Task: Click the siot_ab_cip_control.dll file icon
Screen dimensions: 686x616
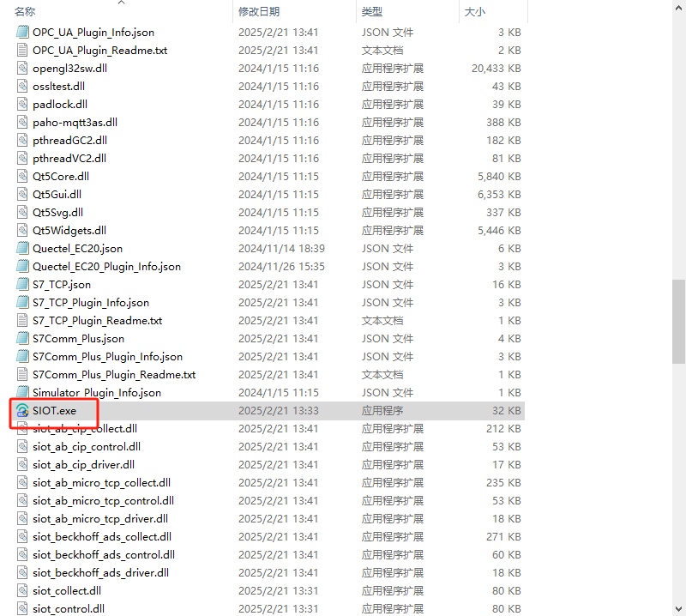Action: (x=22, y=447)
